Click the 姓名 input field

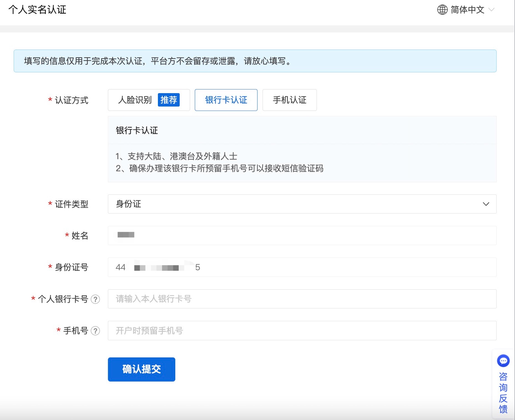[x=302, y=236]
